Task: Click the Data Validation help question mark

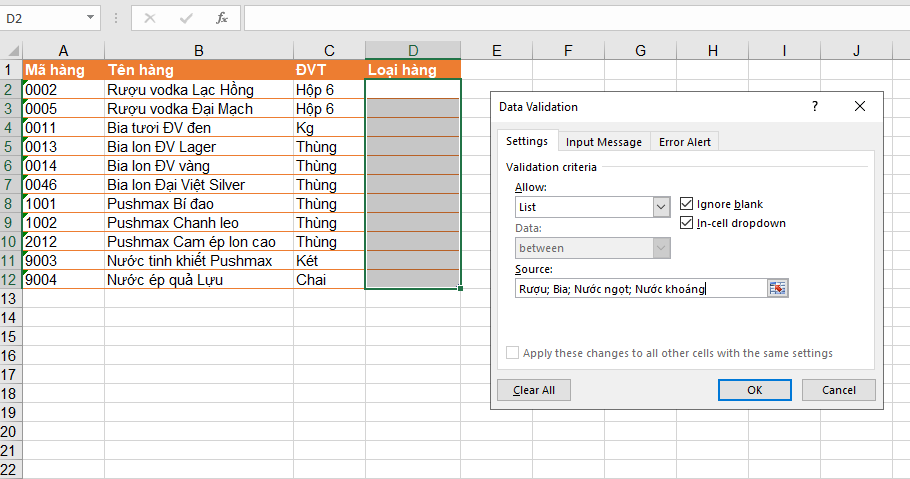Action: pyautogui.click(x=814, y=107)
